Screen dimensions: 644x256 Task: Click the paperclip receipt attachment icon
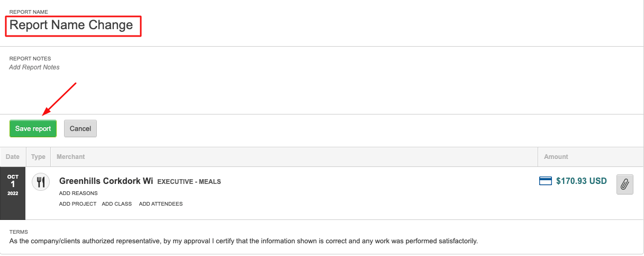(x=625, y=184)
